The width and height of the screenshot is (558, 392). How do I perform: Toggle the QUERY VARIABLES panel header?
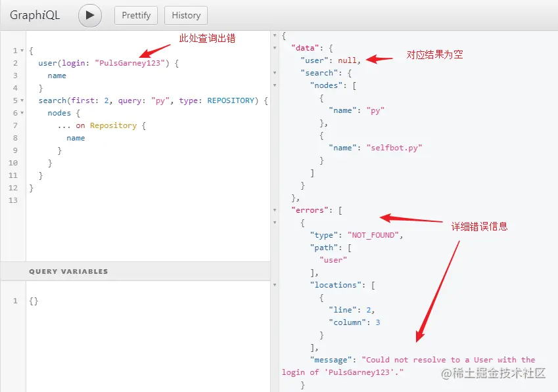click(135, 271)
